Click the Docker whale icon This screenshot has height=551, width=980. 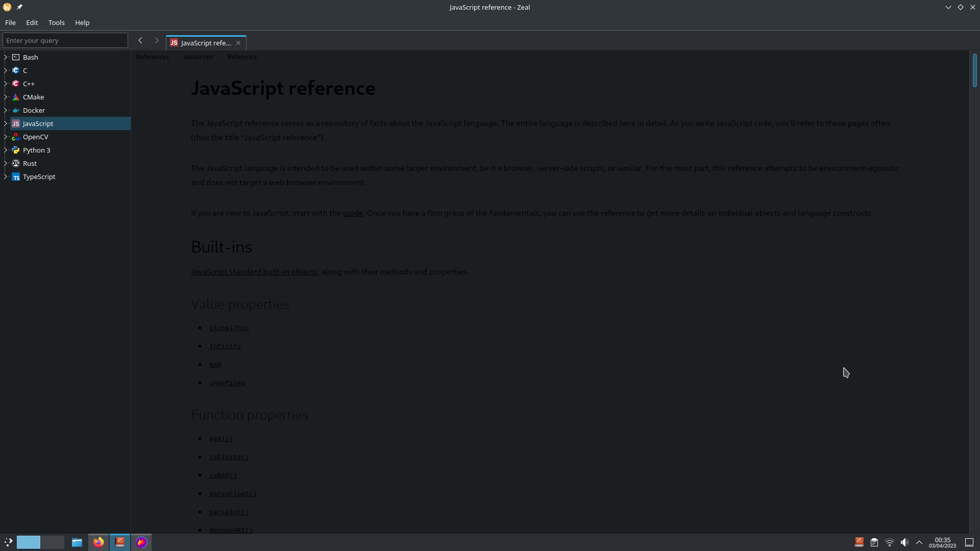16,110
